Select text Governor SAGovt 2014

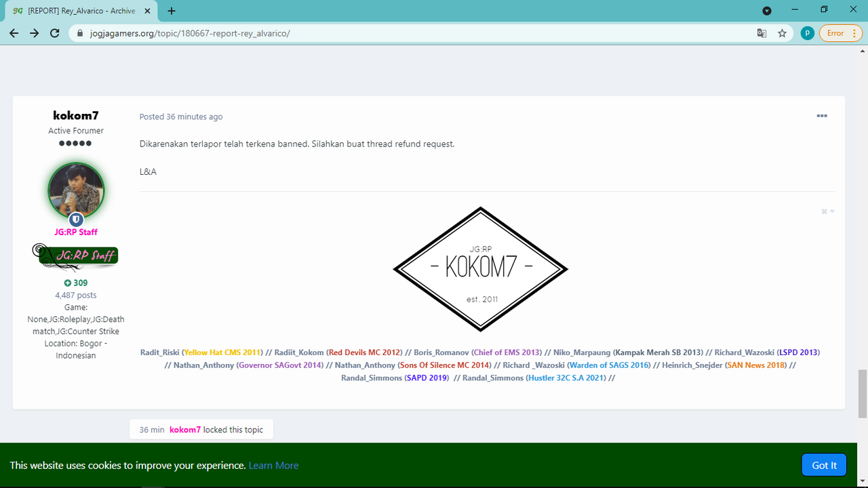click(279, 365)
